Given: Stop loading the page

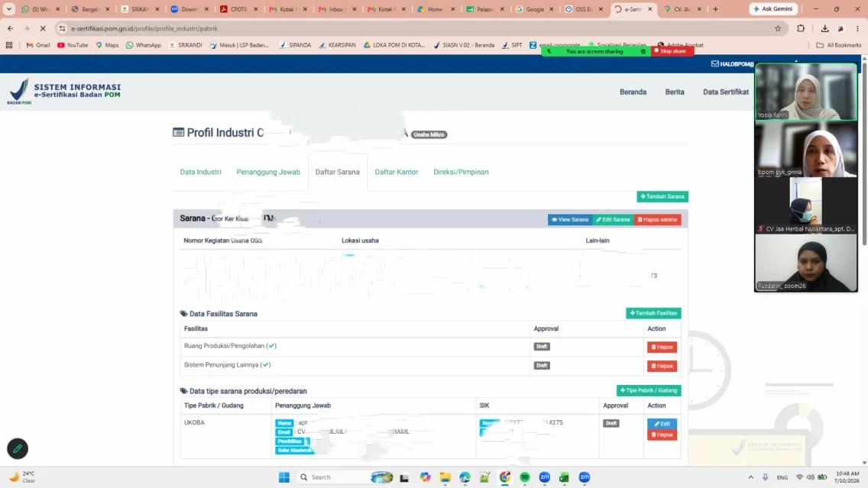Looking at the screenshot, I should [x=43, y=28].
